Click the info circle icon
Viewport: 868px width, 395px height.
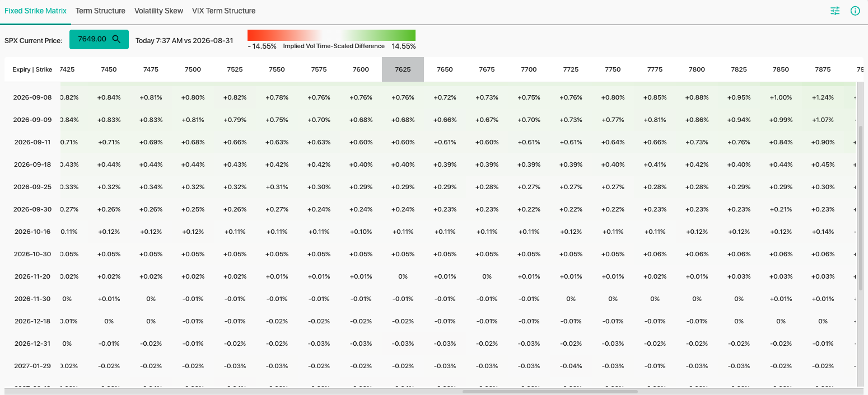[x=855, y=11]
